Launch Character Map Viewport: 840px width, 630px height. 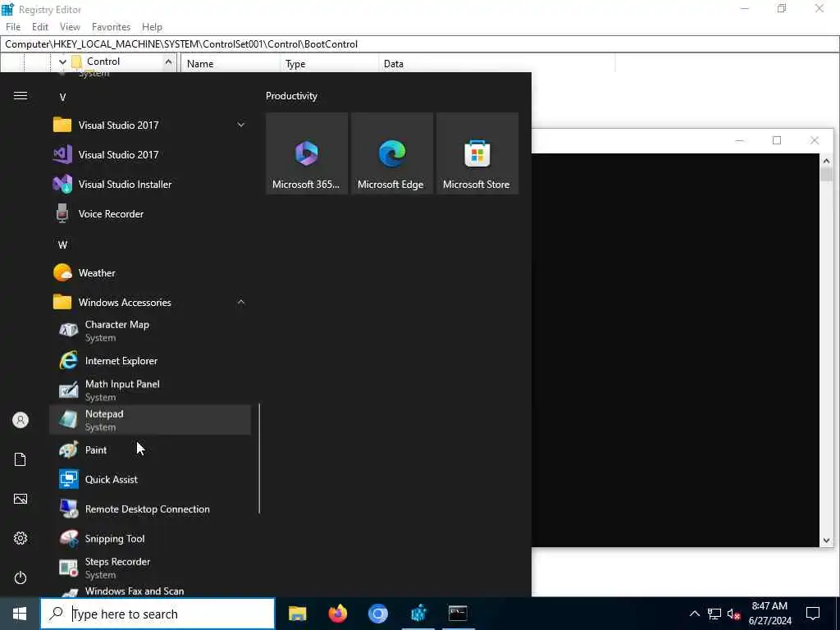(x=150, y=331)
